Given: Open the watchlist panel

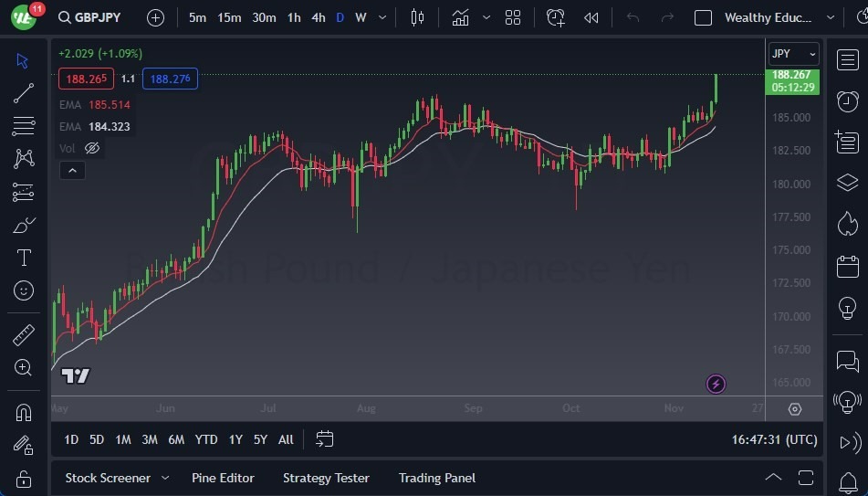Looking at the screenshot, I should pyautogui.click(x=848, y=60).
